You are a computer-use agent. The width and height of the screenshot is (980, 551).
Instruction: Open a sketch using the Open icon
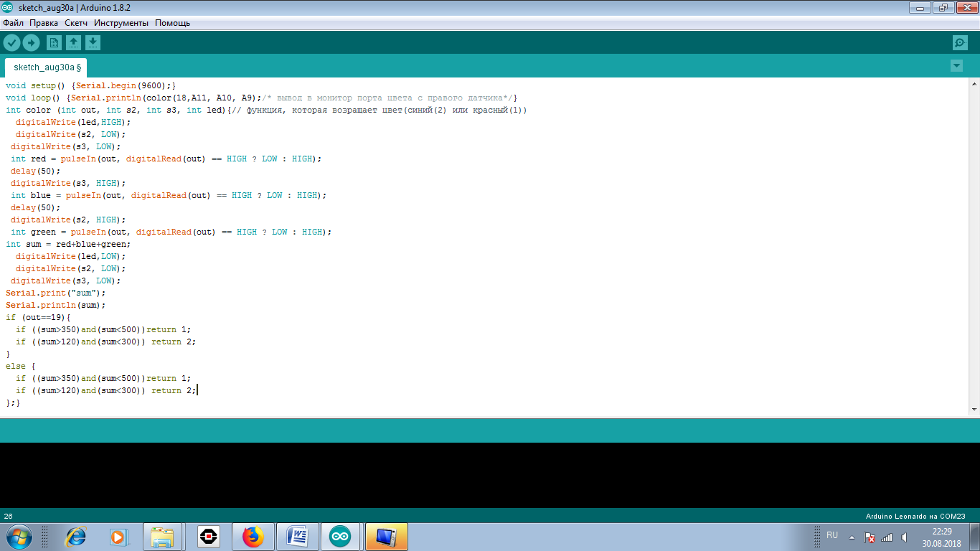pyautogui.click(x=73, y=42)
